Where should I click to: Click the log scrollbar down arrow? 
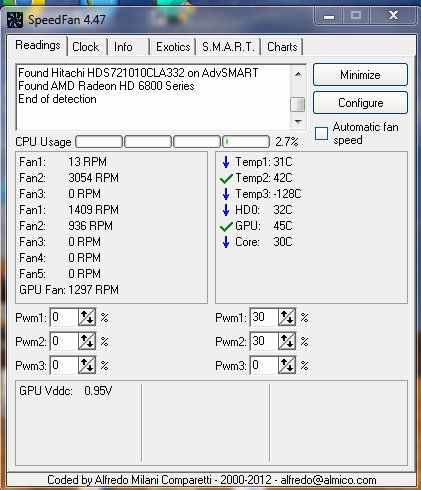tap(298, 122)
